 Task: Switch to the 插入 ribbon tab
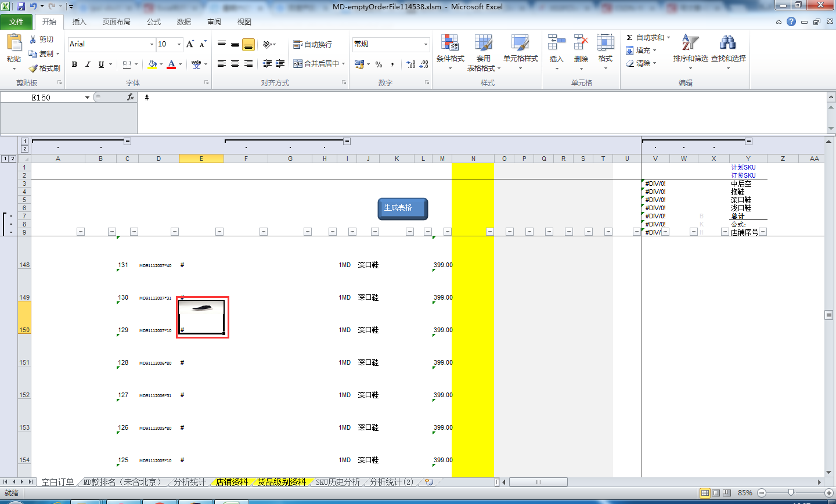tap(79, 21)
